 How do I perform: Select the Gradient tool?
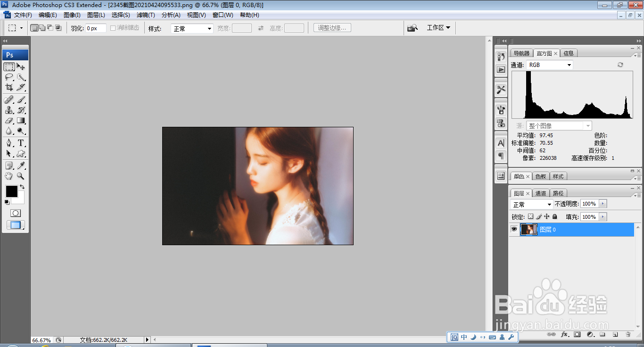21,120
